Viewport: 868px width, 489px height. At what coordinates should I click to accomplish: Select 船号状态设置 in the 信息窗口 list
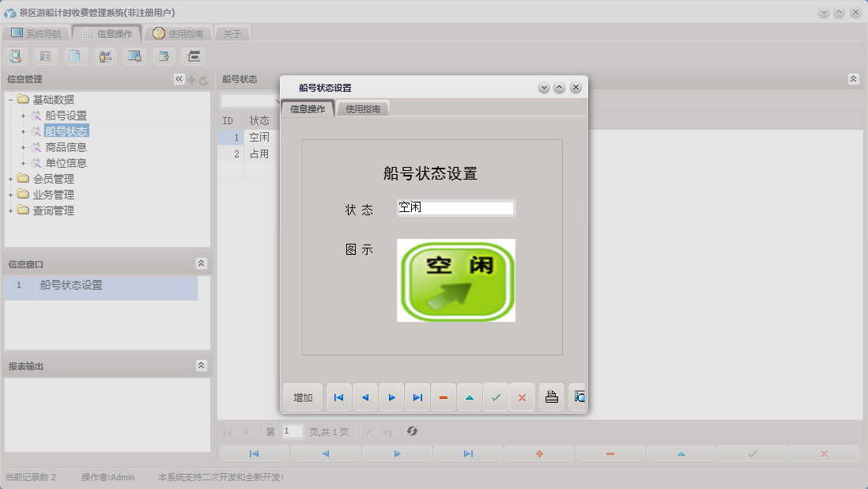point(70,285)
